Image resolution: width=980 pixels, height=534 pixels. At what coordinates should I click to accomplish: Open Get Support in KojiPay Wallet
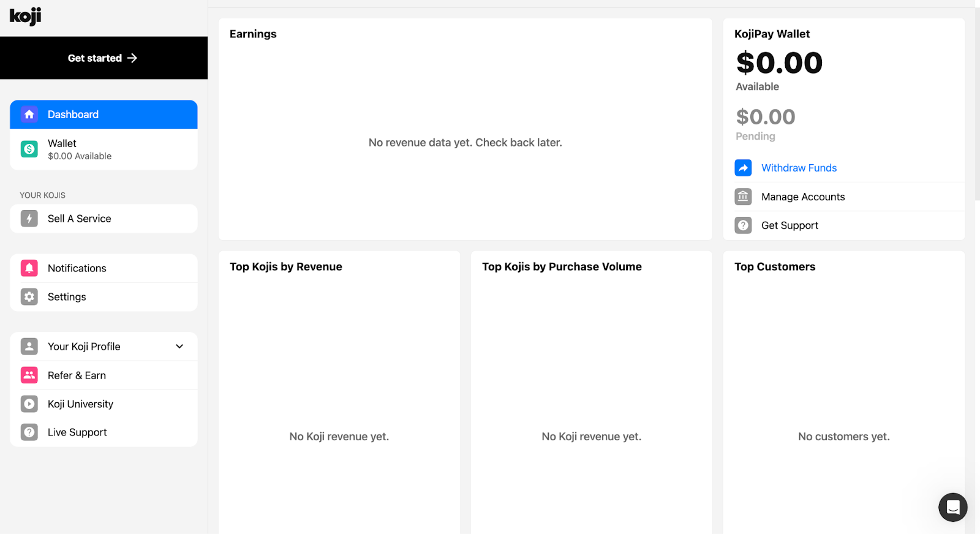(849, 225)
